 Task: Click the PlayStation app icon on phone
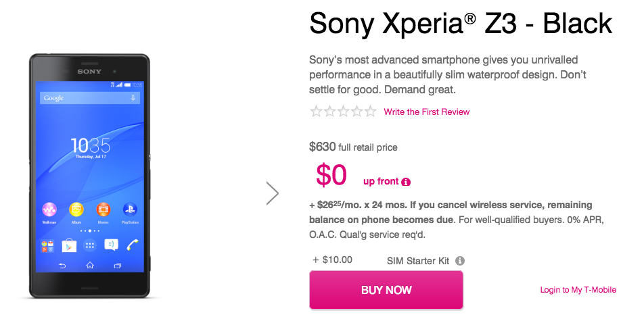130,210
